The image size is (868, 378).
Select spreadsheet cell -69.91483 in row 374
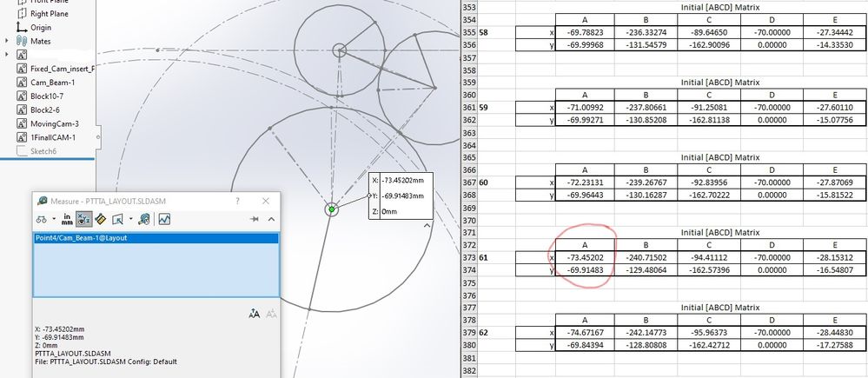click(585, 269)
